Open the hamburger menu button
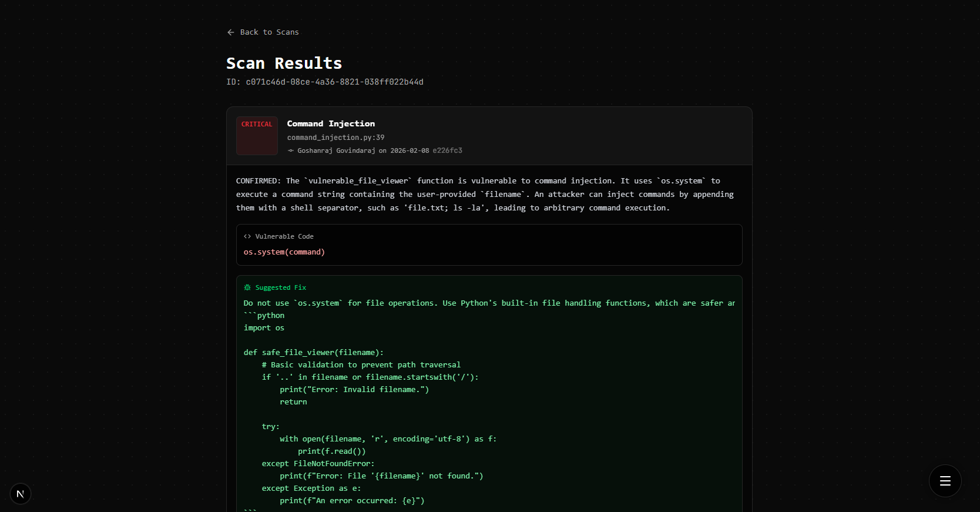The image size is (980, 512). point(945,481)
